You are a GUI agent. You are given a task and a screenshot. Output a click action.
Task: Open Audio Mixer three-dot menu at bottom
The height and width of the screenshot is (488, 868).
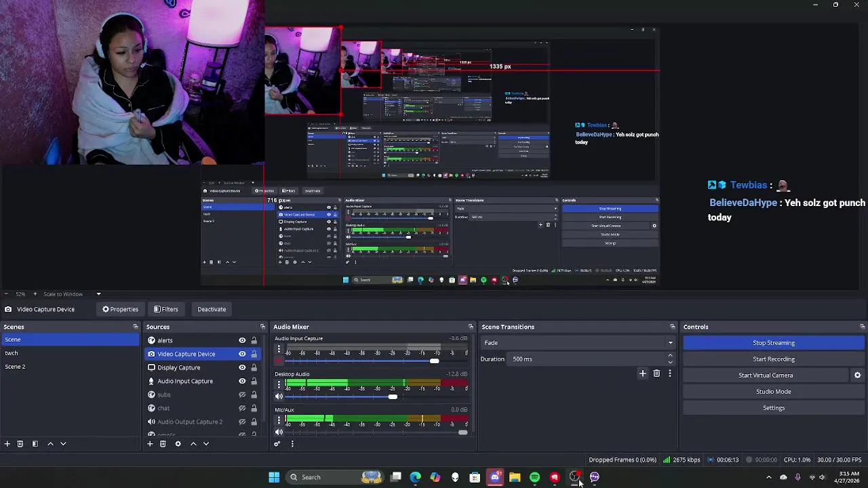tap(292, 444)
